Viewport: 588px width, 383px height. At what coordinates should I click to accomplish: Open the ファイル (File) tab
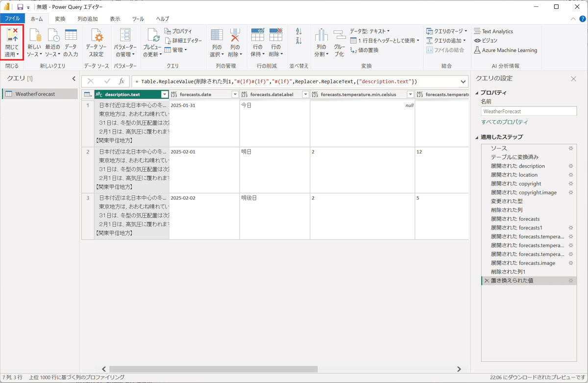pos(12,19)
